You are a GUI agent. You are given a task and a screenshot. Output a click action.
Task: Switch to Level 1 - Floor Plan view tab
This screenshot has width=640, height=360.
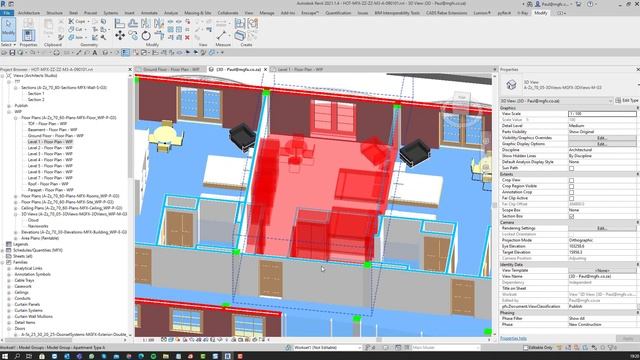tap(300, 69)
